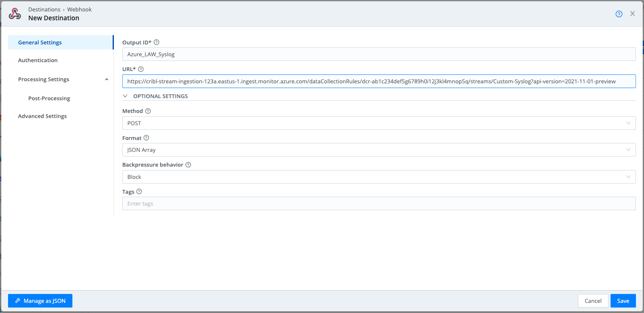Navigate to Destinations via the breadcrumb
Screen dimensions: 644x313
pyautogui.click(x=44, y=9)
